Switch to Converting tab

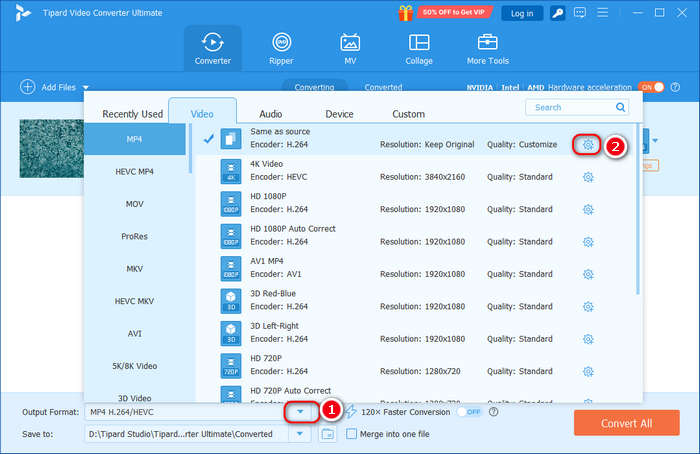(314, 87)
